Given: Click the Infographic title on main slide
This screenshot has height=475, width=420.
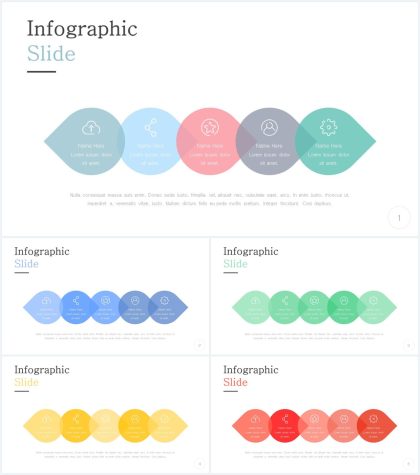Looking at the screenshot, I should point(82,29).
